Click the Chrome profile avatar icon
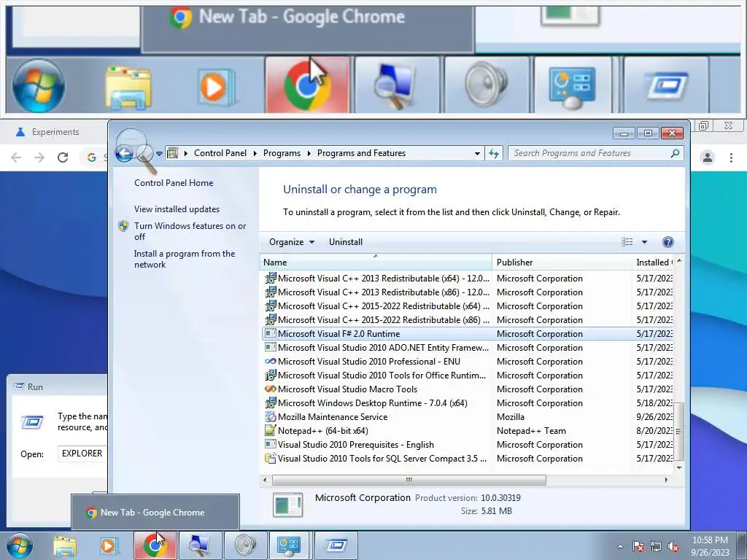This screenshot has width=747, height=560. pos(708,157)
